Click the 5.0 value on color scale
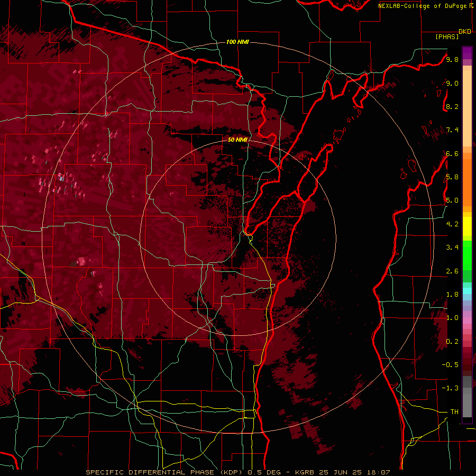The width and height of the screenshot is (476, 476). (x=452, y=200)
